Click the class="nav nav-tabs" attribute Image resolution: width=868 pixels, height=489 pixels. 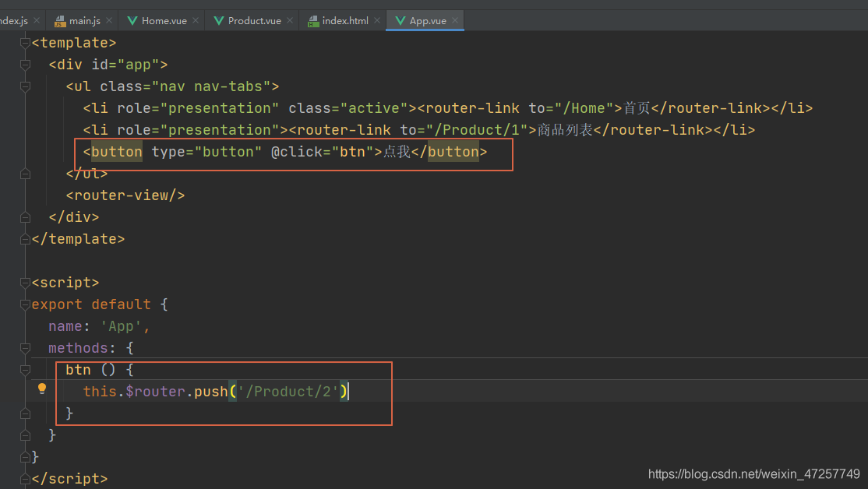[185, 86]
